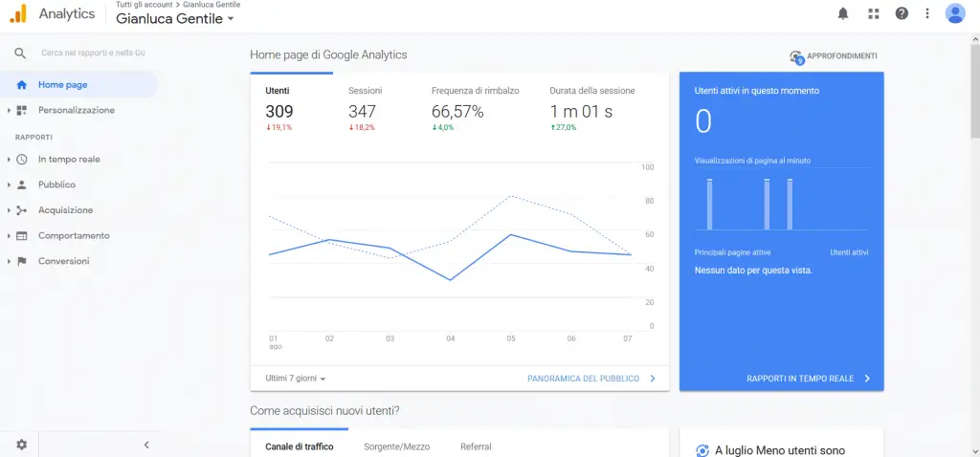Click the 309 users value
The image size is (980, 457).
point(278,112)
